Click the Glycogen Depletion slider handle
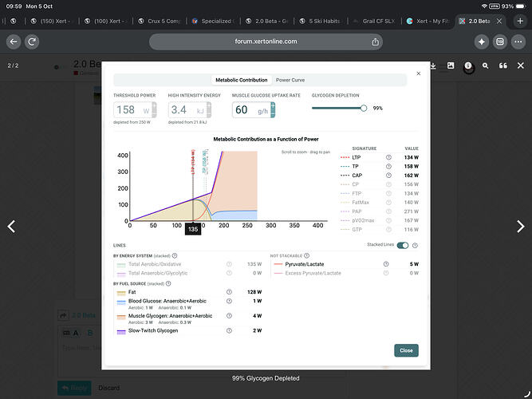Viewport: 532px width, 399px height. (364, 109)
